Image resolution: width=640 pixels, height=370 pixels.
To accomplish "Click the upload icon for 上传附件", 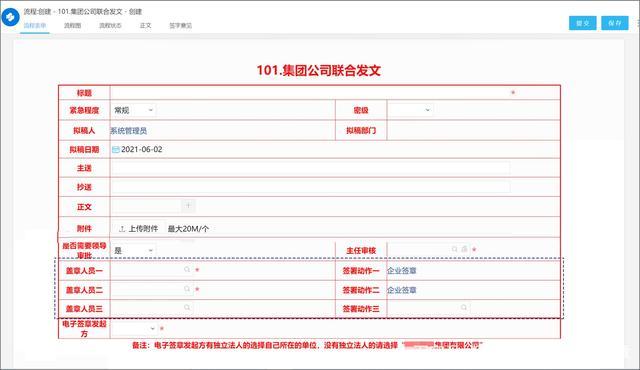I will pyautogui.click(x=122, y=229).
